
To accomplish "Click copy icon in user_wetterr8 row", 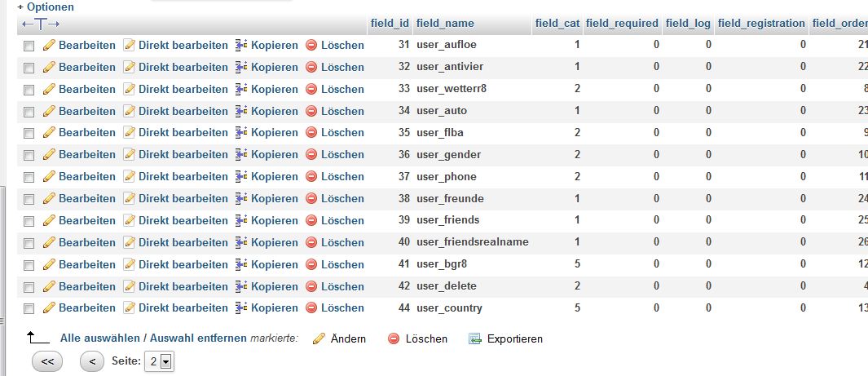I will (x=240, y=89).
